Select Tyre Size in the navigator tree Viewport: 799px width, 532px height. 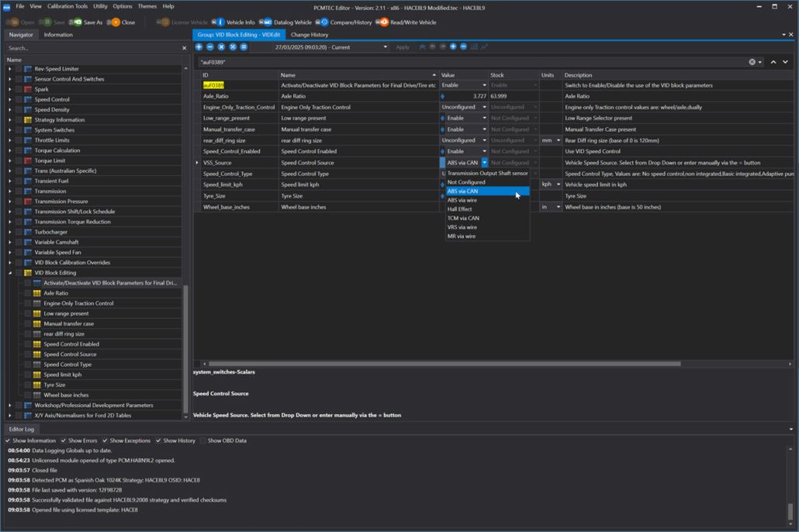click(54, 385)
